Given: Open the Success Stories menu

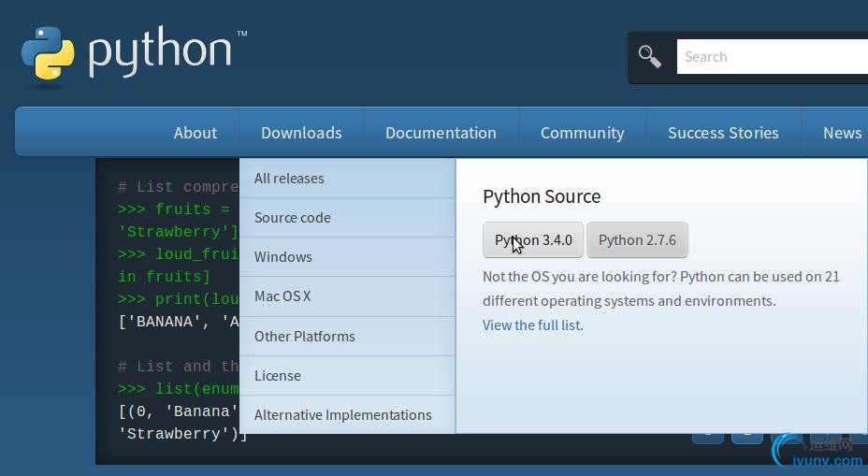Looking at the screenshot, I should 723,132.
